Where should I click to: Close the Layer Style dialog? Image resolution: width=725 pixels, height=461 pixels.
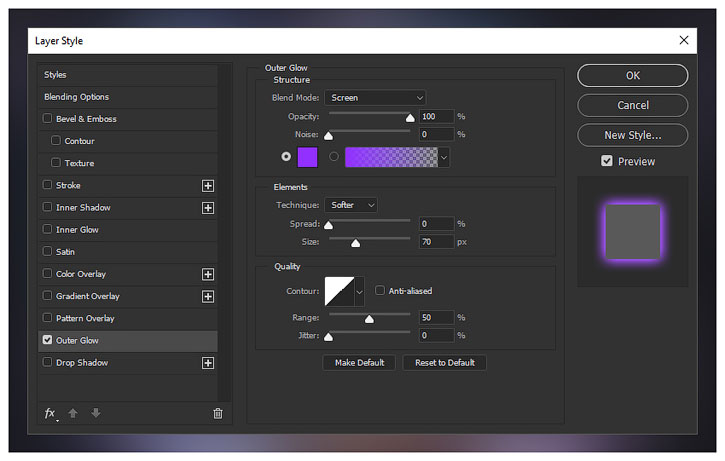(684, 40)
